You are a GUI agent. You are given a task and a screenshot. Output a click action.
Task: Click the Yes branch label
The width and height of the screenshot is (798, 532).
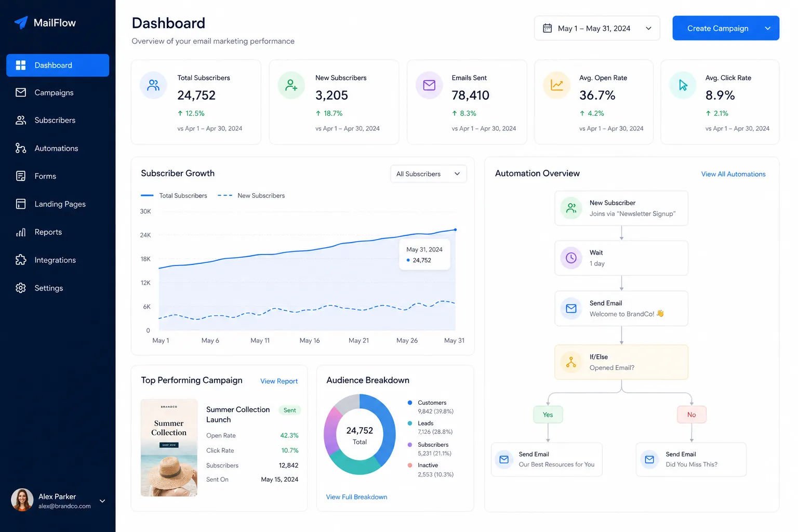tap(548, 415)
